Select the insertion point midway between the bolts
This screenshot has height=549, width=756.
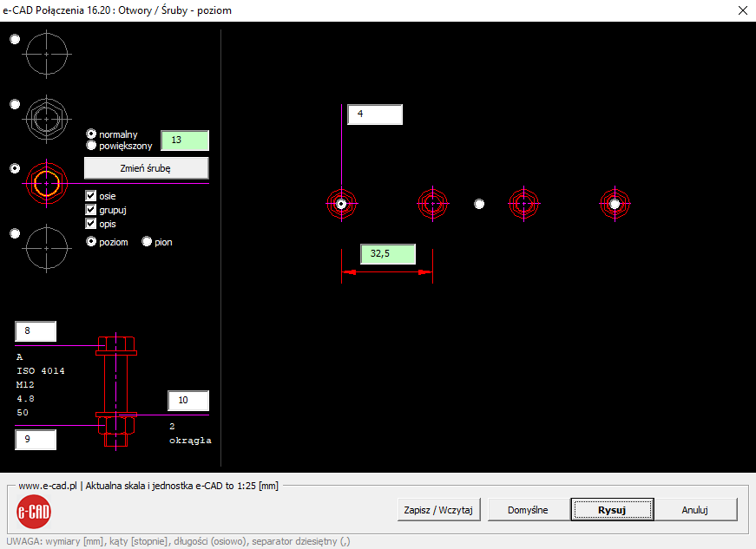[x=479, y=204]
